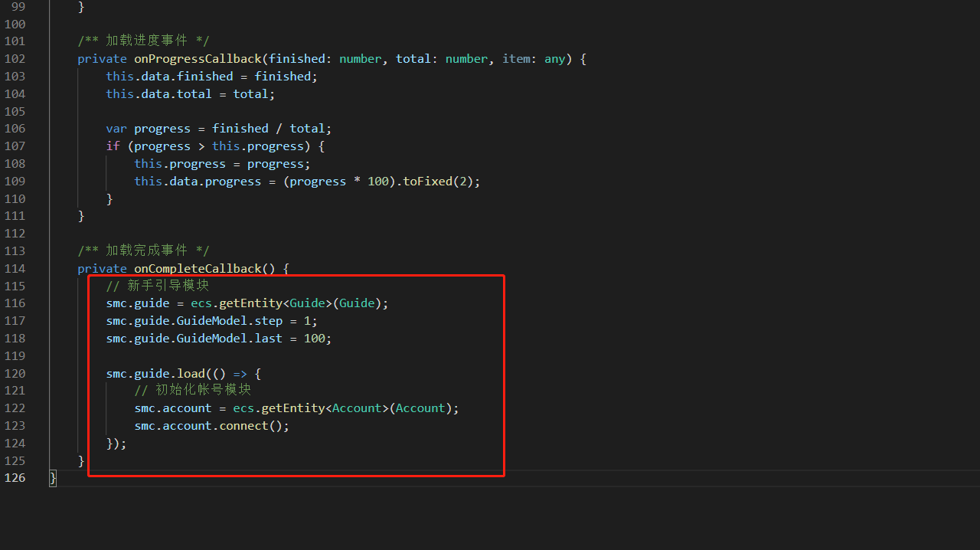Click line number 126 in the gutter
The width and height of the screenshot is (980, 550).
coord(15,478)
